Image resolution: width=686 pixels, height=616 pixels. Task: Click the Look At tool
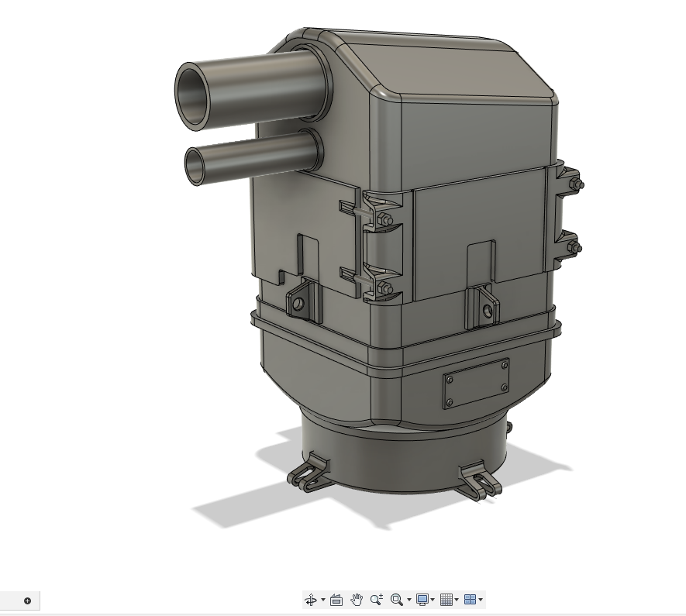(336, 600)
